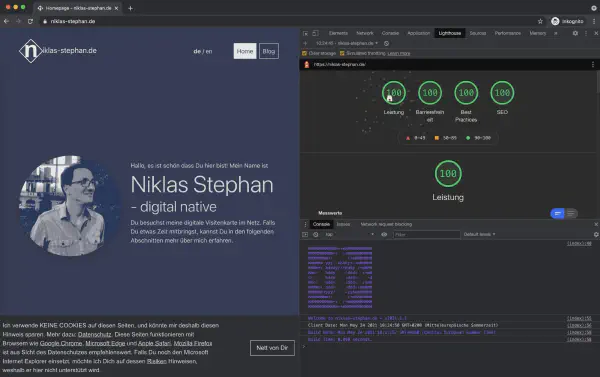
Task: Expand the Default levels dropdown
Action: pos(479,234)
